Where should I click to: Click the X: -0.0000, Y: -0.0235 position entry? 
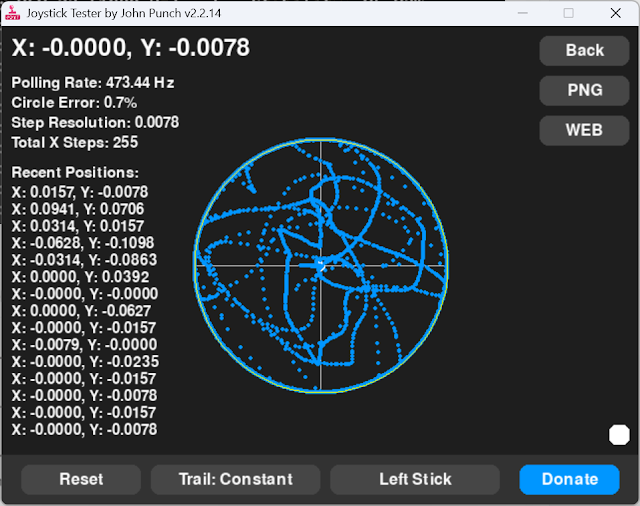pos(85,362)
